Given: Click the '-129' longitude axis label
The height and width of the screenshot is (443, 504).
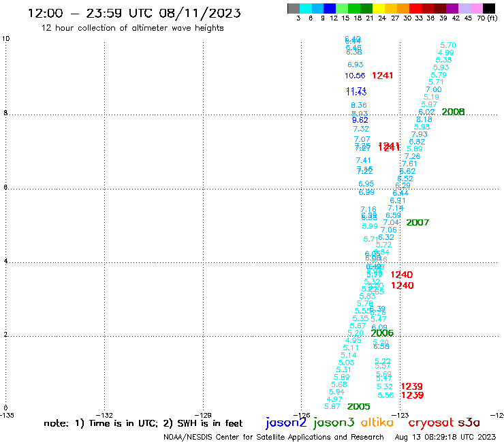Looking at the screenshot, I should tap(203, 415).
